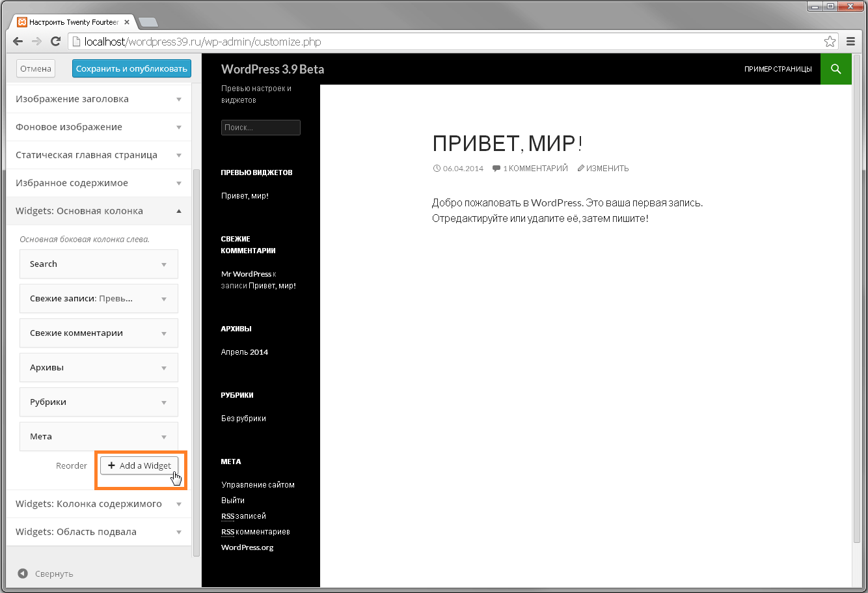The width and height of the screenshot is (868, 593).
Task: Click the Поиск... search field
Action: tap(261, 128)
